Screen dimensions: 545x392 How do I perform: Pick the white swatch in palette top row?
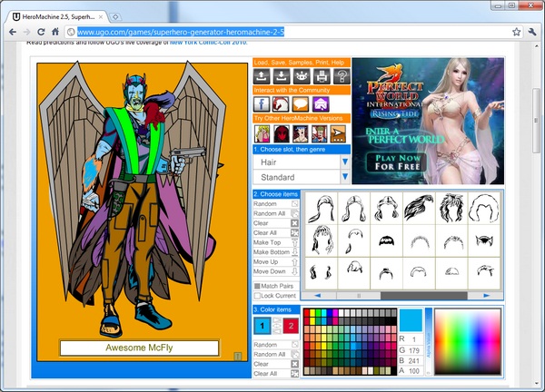pyautogui.click(x=342, y=312)
